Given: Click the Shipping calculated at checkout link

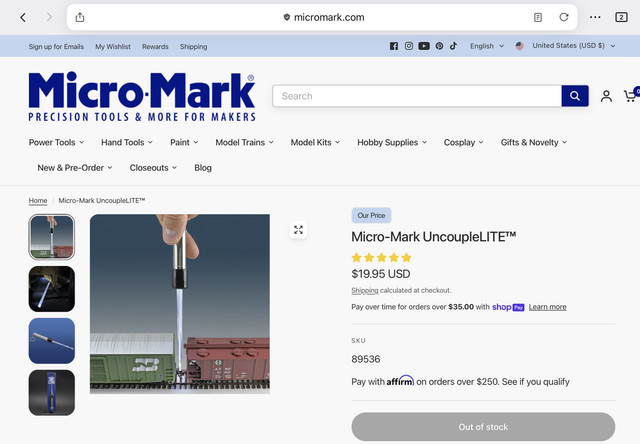Looking at the screenshot, I should (x=364, y=290).
